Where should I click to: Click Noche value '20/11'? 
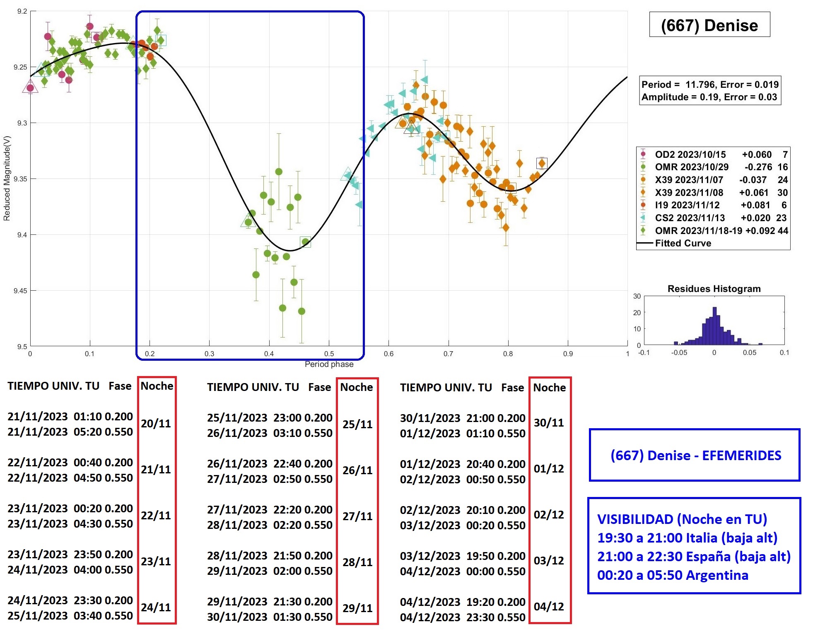[156, 423]
